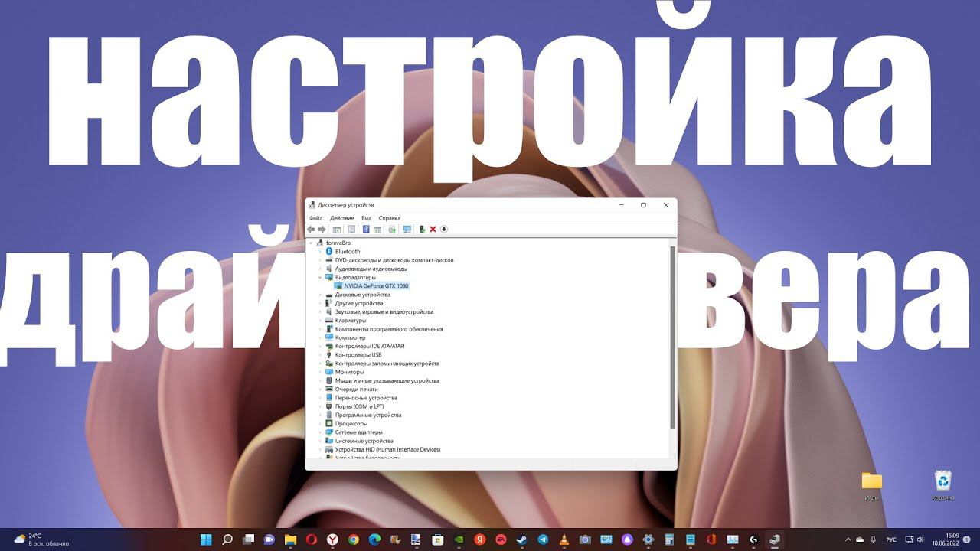Image resolution: width=980 pixels, height=551 pixels.
Task: Click the blue Help icon in the toolbar
Action: point(366,229)
